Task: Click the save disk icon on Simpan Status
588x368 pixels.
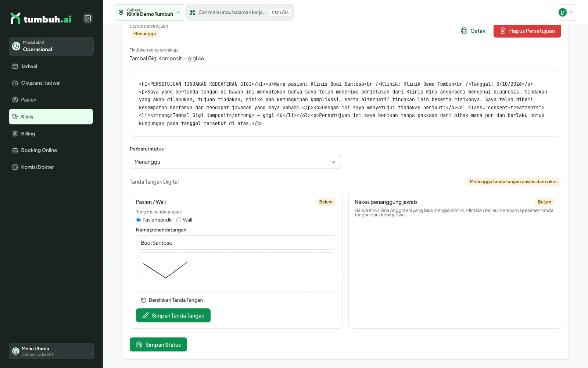Action: 139,344
